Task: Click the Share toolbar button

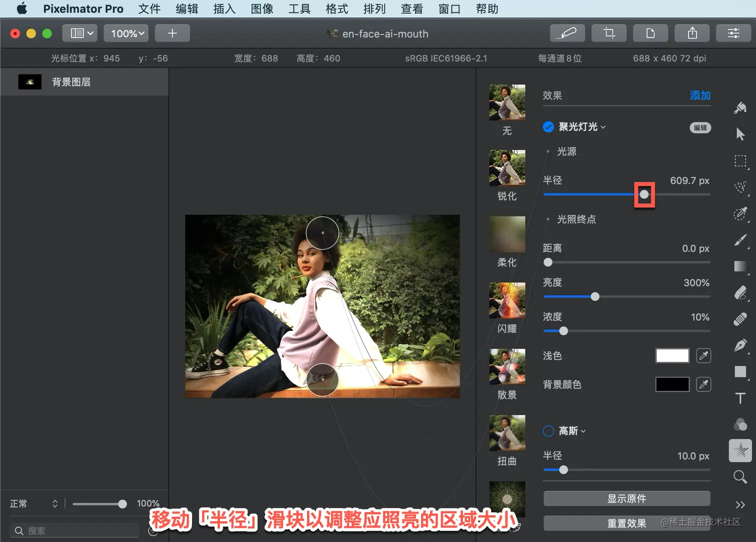Action: (x=692, y=33)
